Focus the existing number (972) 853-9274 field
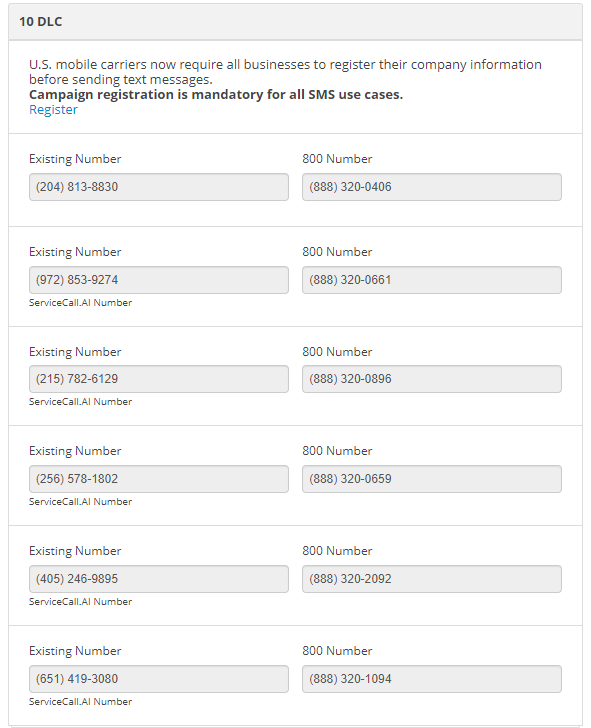The width and height of the screenshot is (591, 728). (x=159, y=280)
